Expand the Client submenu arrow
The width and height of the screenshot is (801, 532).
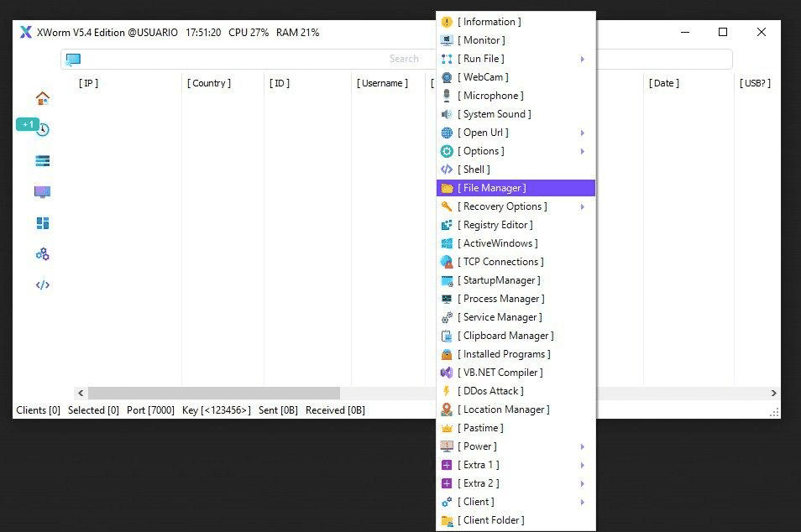[x=583, y=502]
